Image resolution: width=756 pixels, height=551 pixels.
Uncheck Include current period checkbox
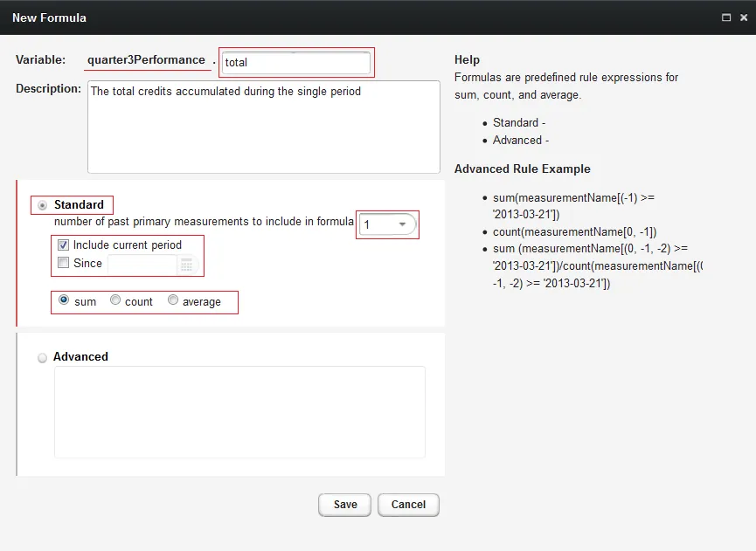click(x=63, y=245)
